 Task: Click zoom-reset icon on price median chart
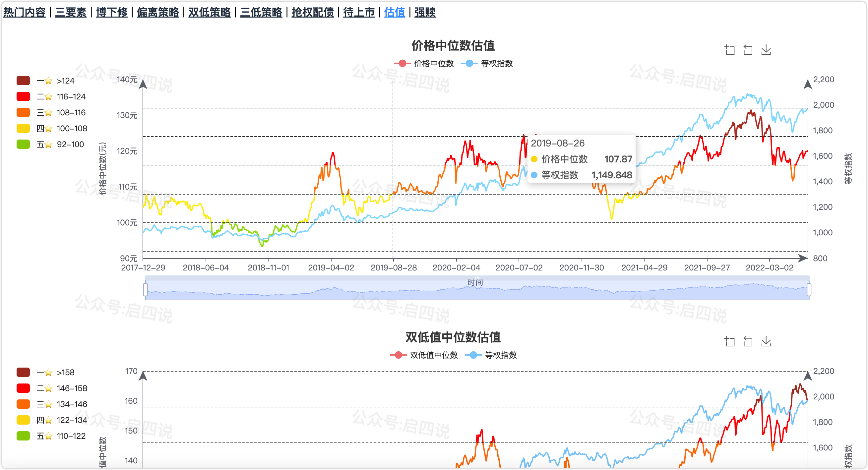coord(748,50)
